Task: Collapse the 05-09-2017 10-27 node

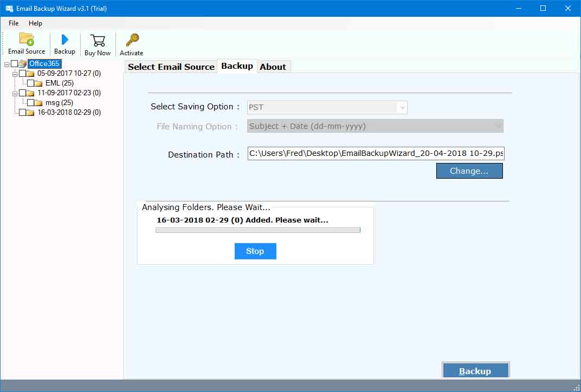Action: (15, 74)
